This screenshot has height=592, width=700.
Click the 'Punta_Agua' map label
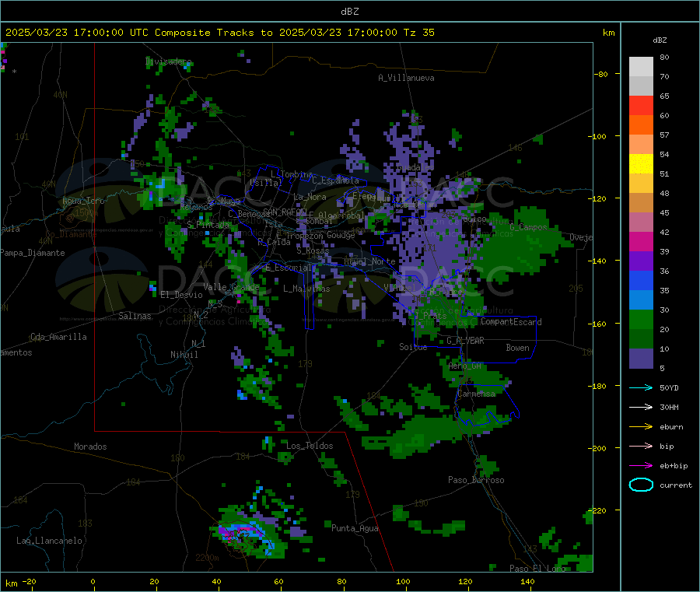click(355, 528)
